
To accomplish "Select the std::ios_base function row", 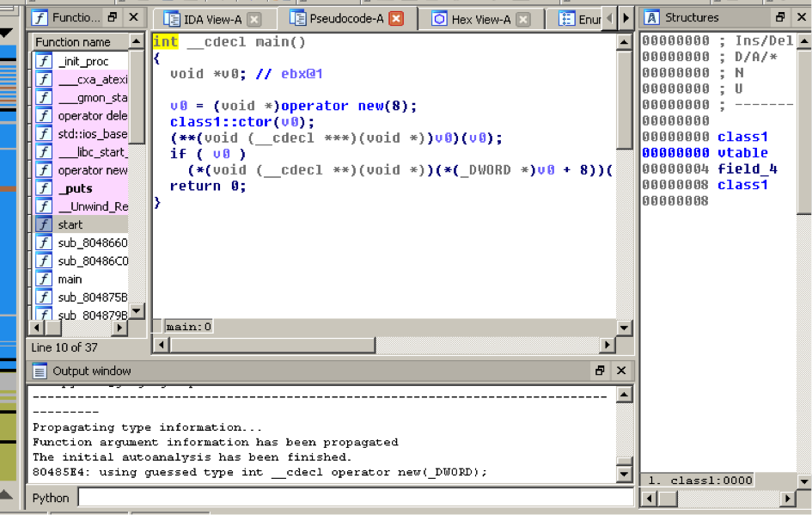I will tap(80, 133).
